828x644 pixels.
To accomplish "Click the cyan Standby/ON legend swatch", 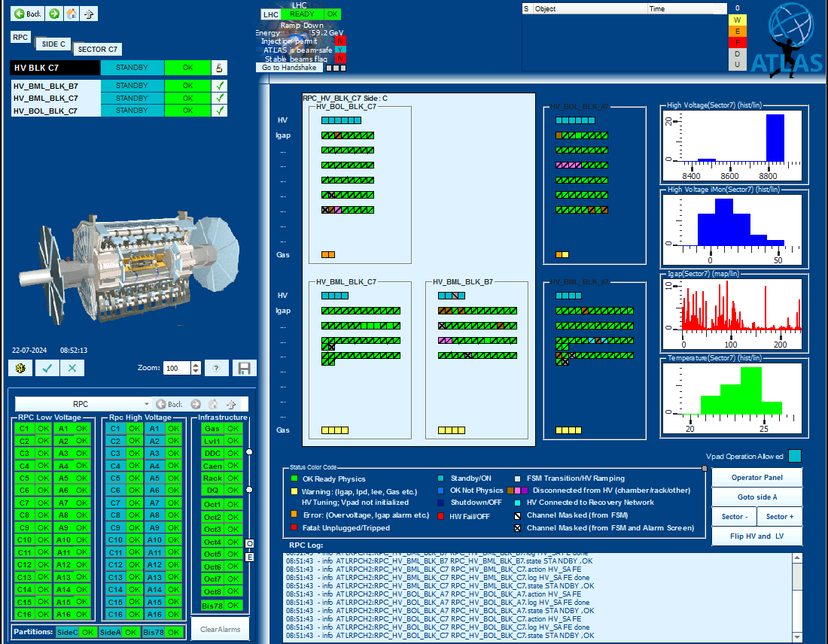I will click(441, 478).
